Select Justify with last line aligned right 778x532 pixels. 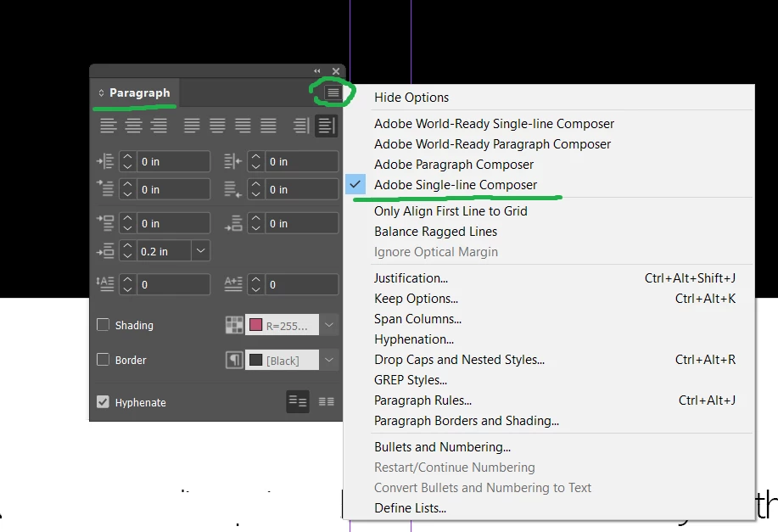[242, 126]
